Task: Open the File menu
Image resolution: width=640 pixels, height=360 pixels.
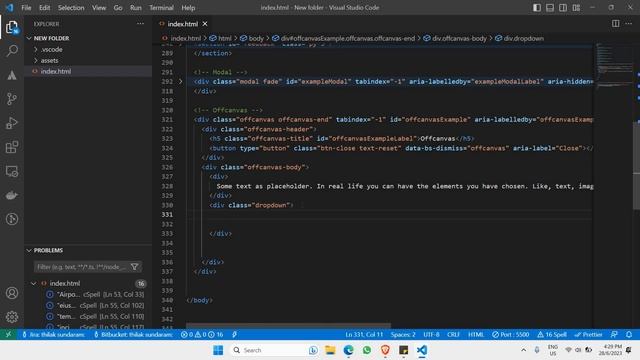Action: [26, 7]
